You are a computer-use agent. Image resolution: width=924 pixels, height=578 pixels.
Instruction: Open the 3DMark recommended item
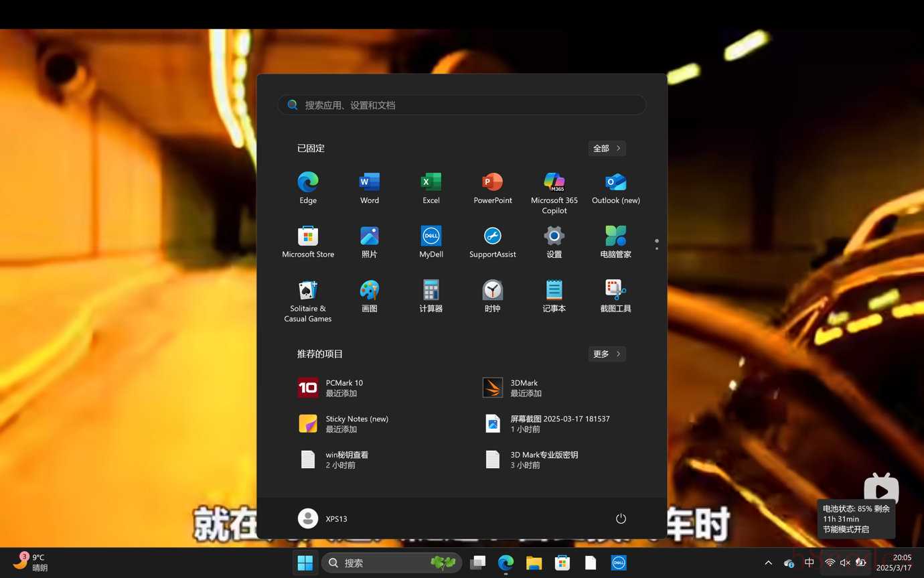click(524, 388)
